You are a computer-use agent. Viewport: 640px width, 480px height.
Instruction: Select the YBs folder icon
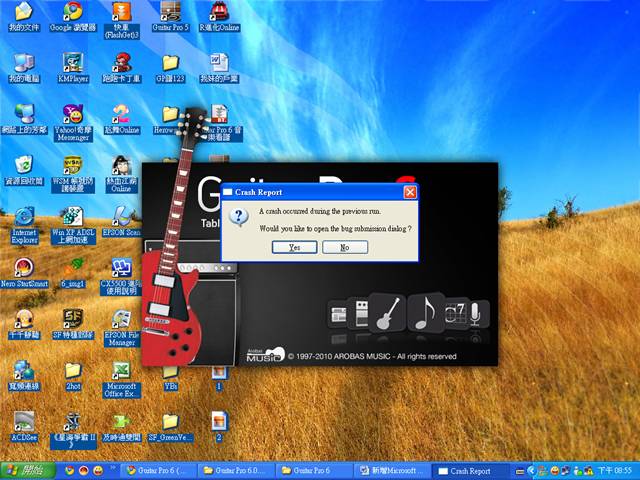pos(171,379)
